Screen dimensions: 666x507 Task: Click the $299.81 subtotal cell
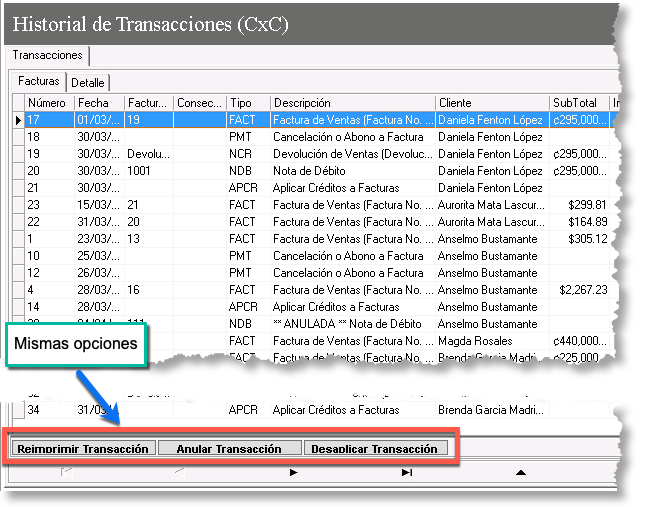[x=579, y=205]
